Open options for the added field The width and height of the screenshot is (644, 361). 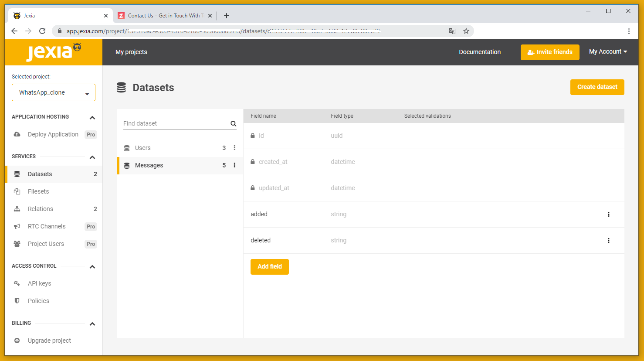tap(609, 214)
